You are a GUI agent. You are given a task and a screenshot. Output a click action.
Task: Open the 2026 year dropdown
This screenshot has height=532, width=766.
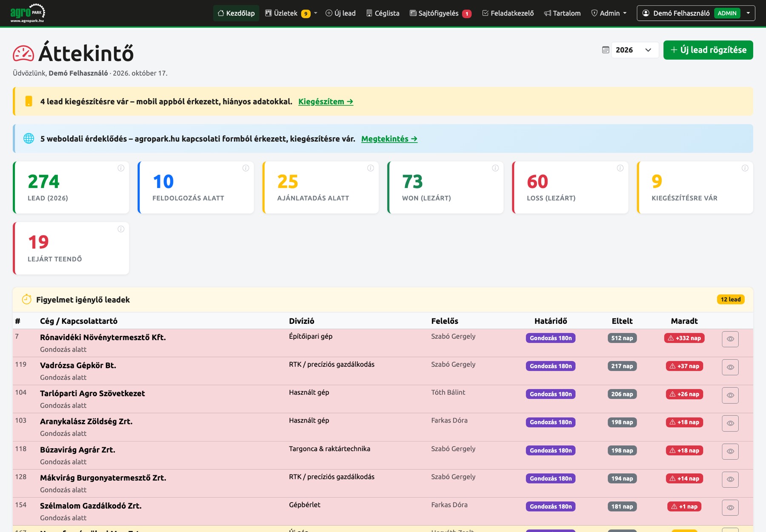click(x=635, y=50)
